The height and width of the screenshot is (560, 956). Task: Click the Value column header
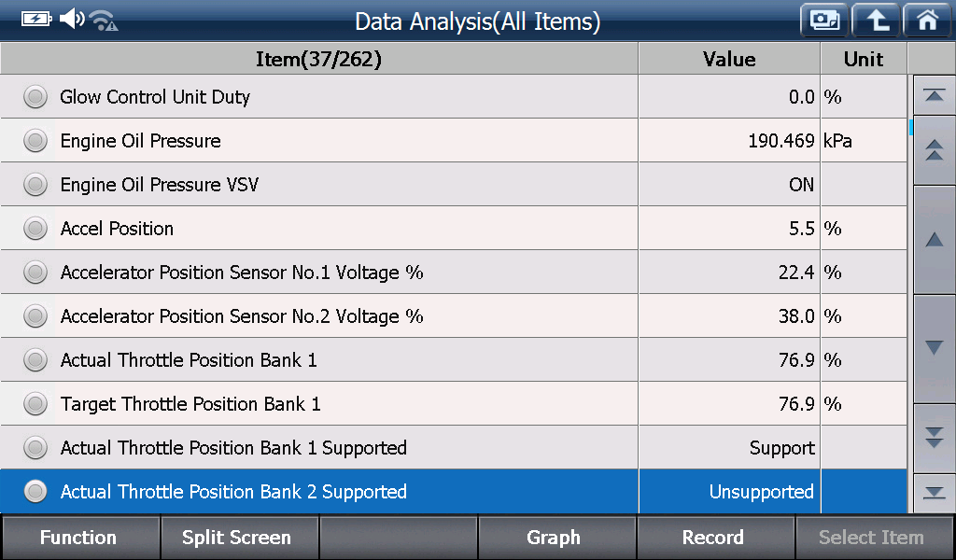pos(729,59)
